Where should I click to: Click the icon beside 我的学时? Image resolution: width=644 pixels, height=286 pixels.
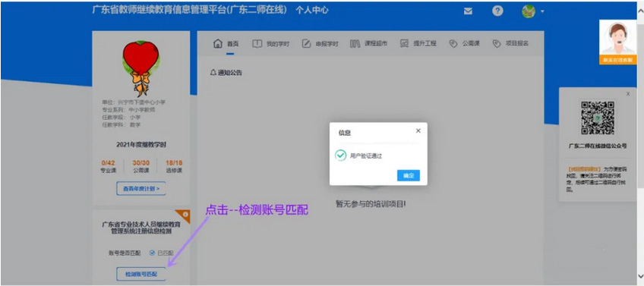click(257, 43)
